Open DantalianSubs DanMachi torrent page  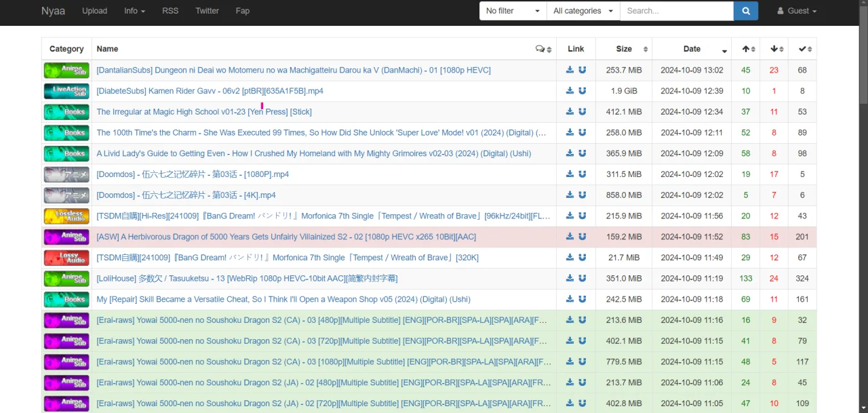click(293, 70)
